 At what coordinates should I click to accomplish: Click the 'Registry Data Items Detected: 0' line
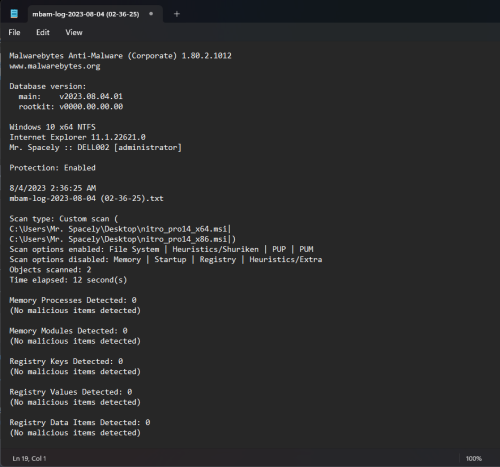[80, 422]
